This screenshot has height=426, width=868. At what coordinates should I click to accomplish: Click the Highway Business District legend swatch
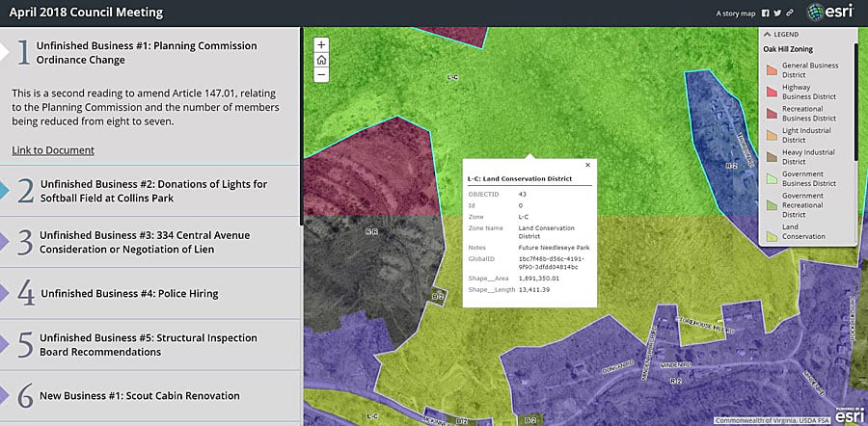point(772,92)
